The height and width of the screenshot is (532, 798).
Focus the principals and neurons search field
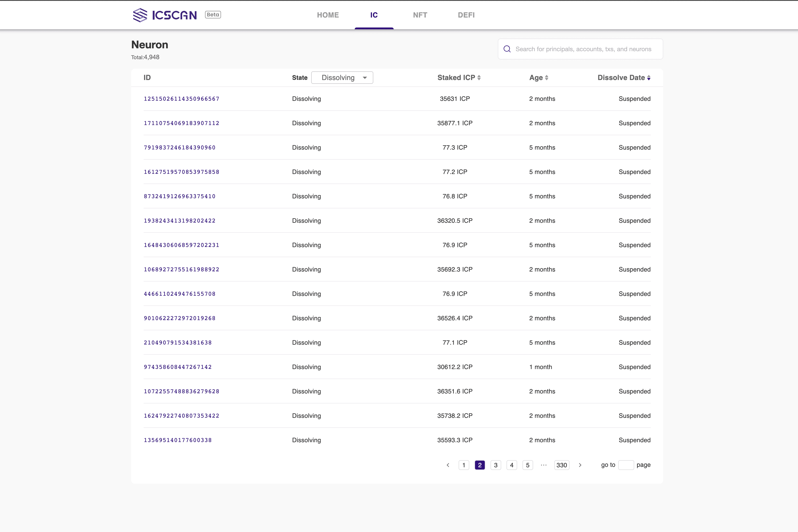pos(584,49)
